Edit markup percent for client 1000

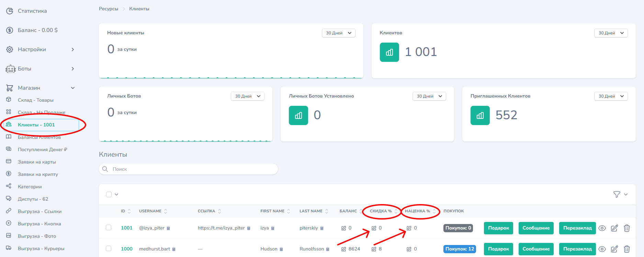409,249
